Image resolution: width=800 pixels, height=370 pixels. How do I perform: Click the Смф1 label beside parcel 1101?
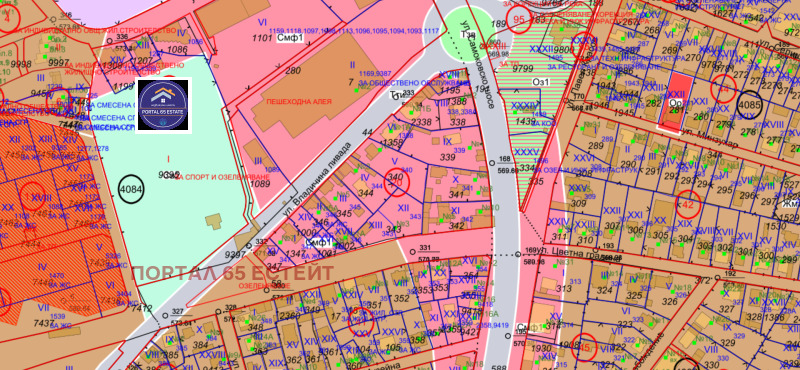pyautogui.click(x=289, y=38)
